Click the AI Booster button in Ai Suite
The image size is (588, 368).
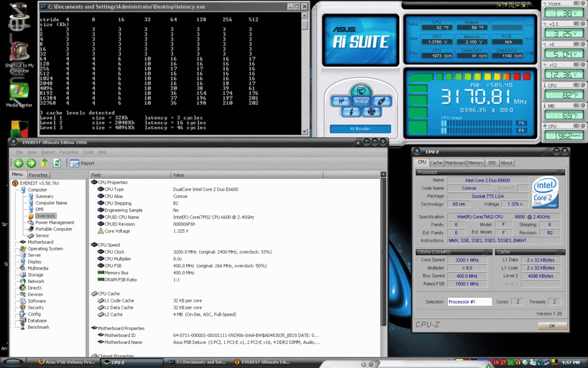coord(360,129)
